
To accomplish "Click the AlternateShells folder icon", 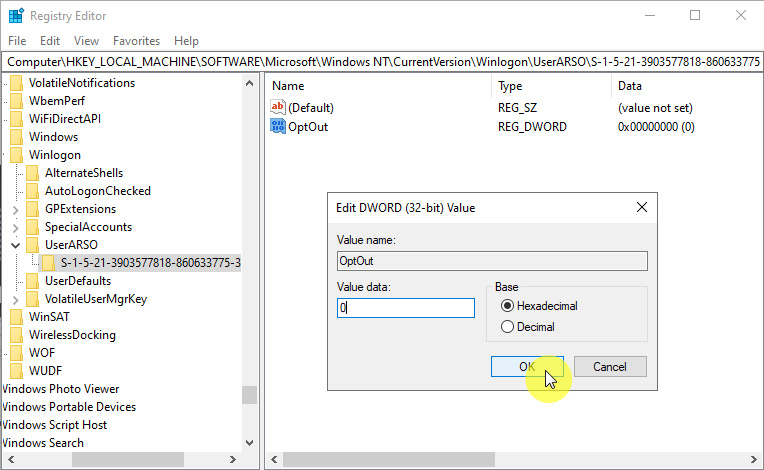I will pos(33,173).
